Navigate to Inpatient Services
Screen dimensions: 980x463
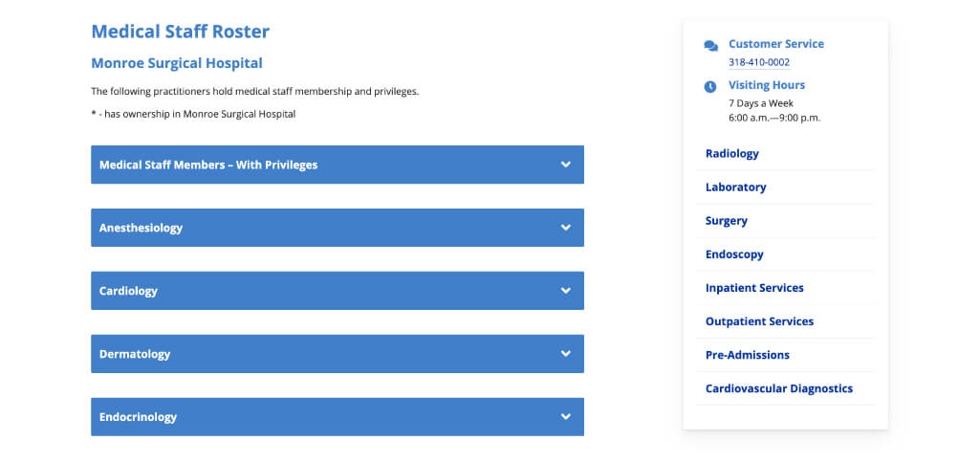(x=754, y=288)
